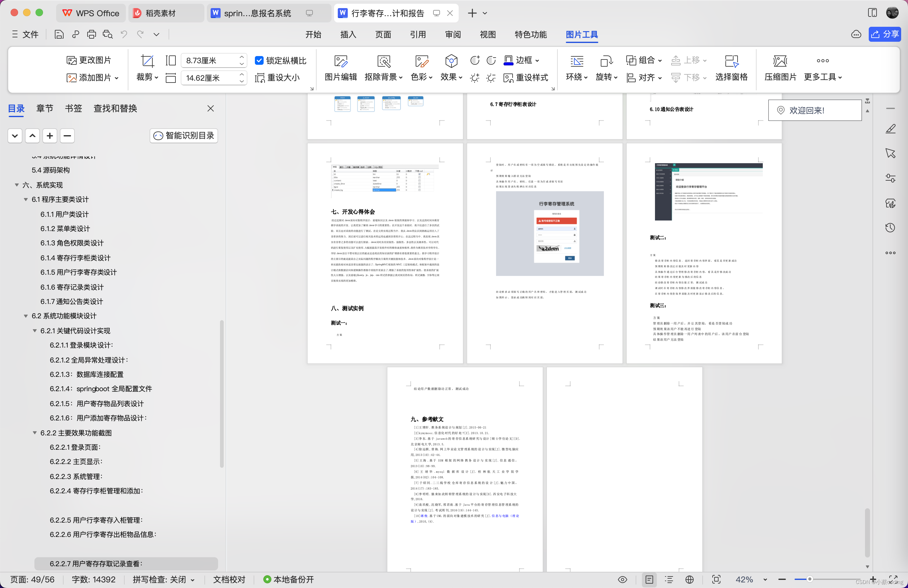
Task: Click the print icon in quick toolbar
Action: coord(92,35)
